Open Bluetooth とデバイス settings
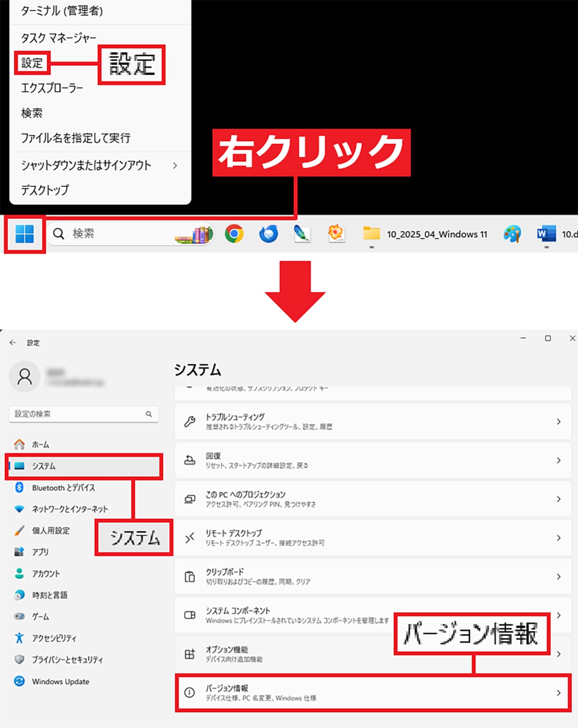578x728 pixels. click(x=63, y=488)
